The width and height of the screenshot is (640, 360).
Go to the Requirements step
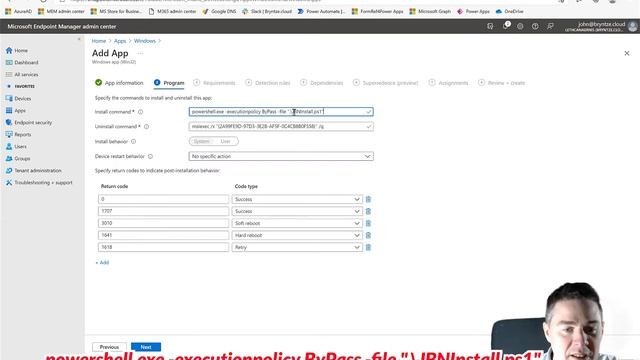pyautogui.click(x=214, y=83)
